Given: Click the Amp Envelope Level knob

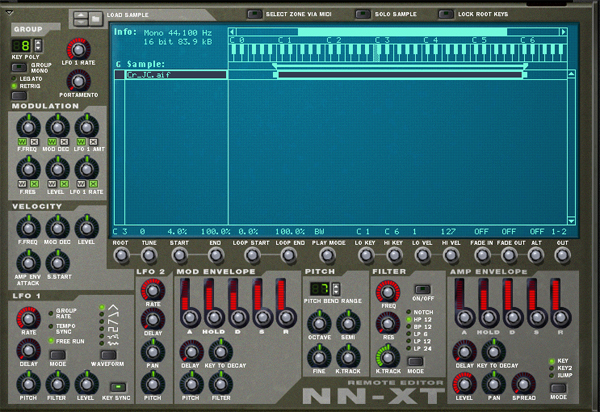Looking at the screenshot, I should pos(464,384).
